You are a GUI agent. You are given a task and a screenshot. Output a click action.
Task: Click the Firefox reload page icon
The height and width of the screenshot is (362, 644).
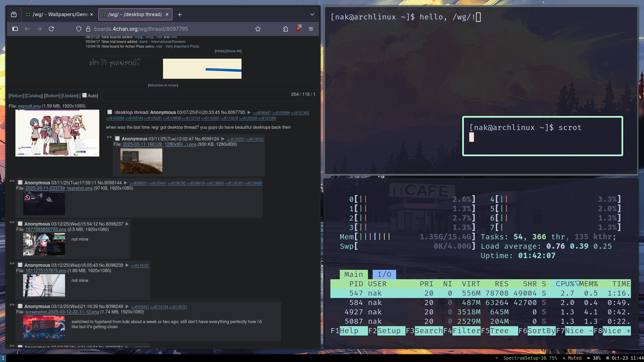[51, 29]
